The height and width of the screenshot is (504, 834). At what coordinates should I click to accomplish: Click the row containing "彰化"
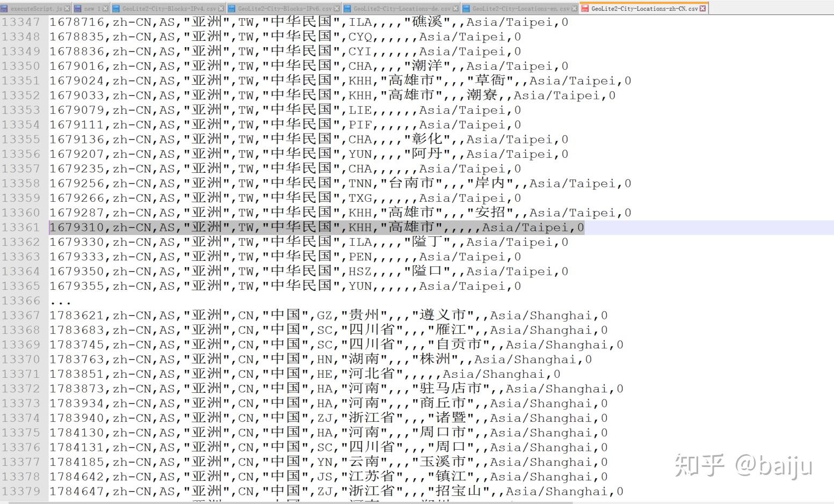tap(309, 140)
